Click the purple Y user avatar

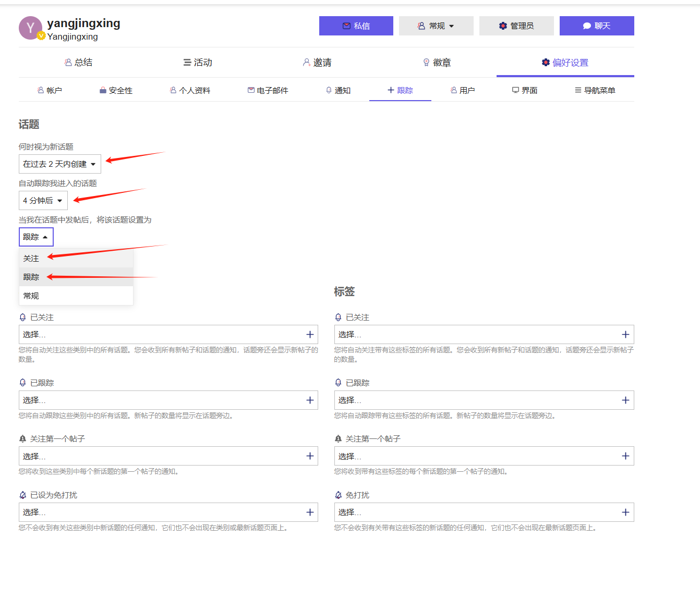(x=30, y=28)
